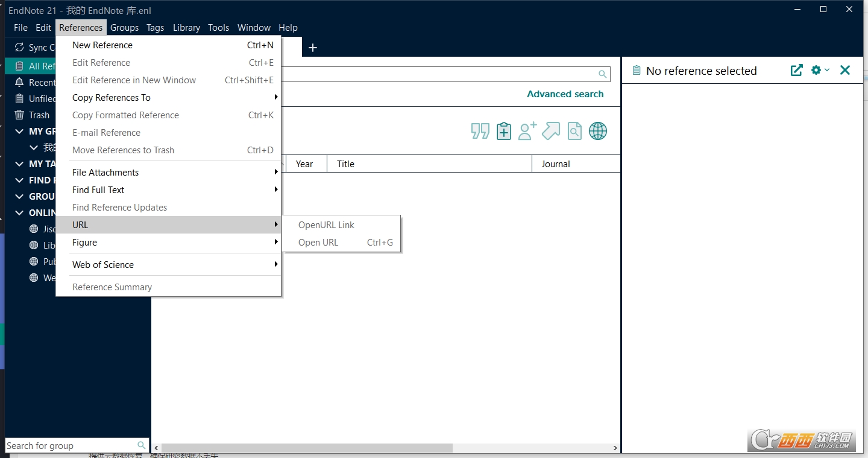
Task: Open the Help menu
Action: [x=288, y=28]
